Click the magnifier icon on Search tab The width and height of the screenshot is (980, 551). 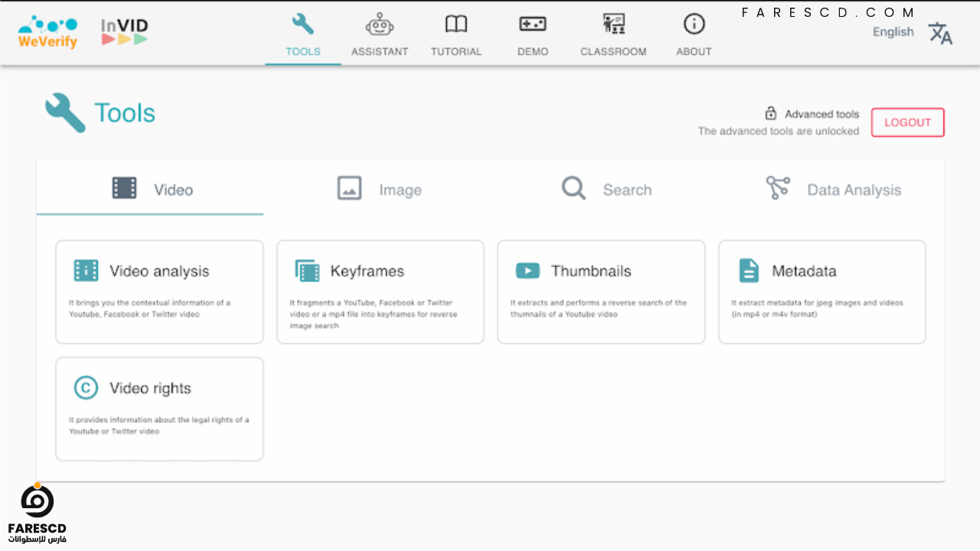[573, 188]
